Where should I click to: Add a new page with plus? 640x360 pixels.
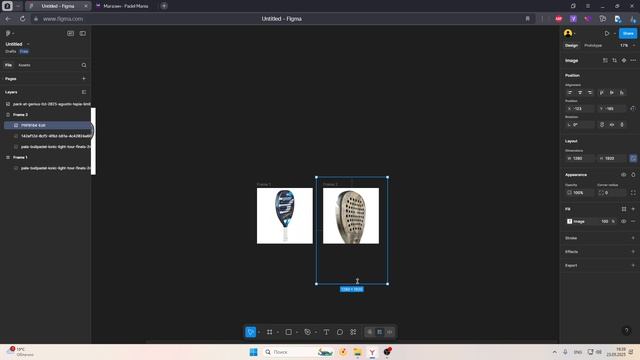click(84, 78)
